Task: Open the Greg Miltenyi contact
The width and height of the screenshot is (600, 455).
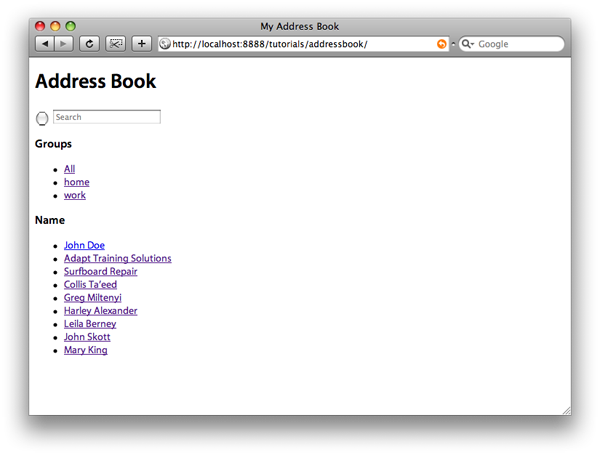Action: pos(93,298)
